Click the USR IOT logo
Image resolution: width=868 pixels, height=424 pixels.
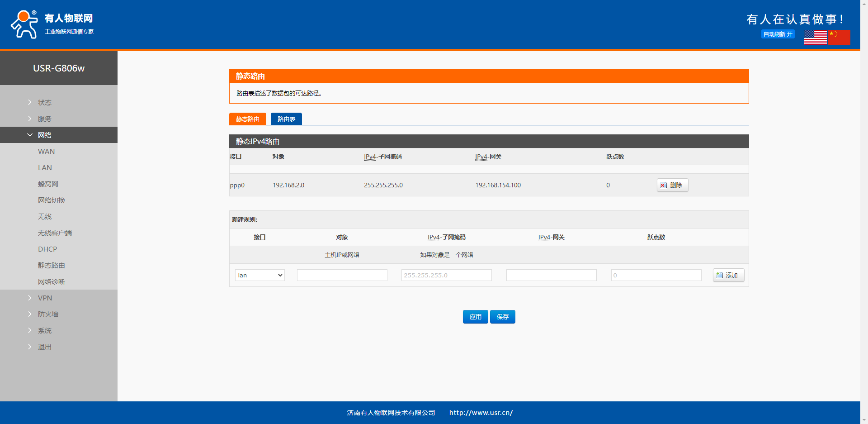coord(52,24)
